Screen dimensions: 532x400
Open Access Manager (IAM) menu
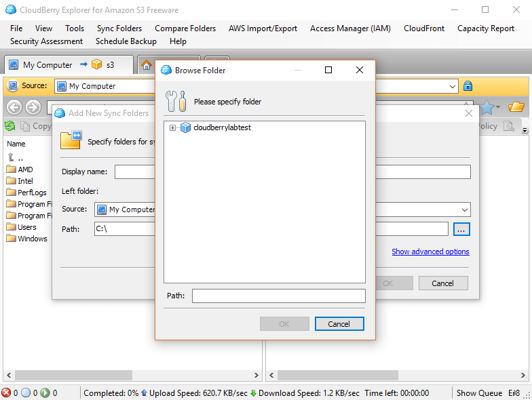click(x=350, y=28)
